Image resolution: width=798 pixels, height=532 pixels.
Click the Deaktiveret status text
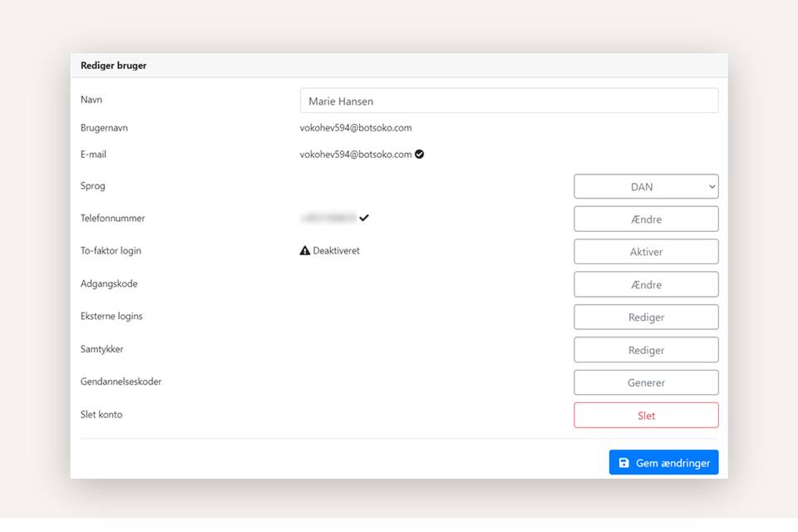[336, 250]
